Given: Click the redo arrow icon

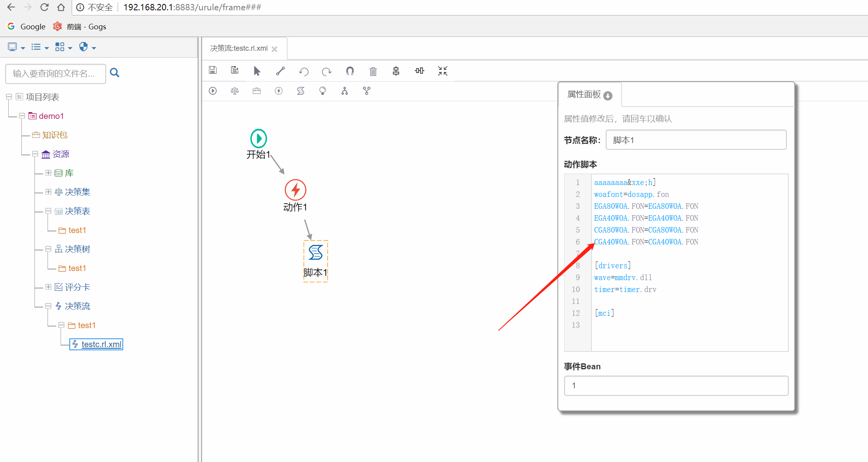Looking at the screenshot, I should coord(326,71).
